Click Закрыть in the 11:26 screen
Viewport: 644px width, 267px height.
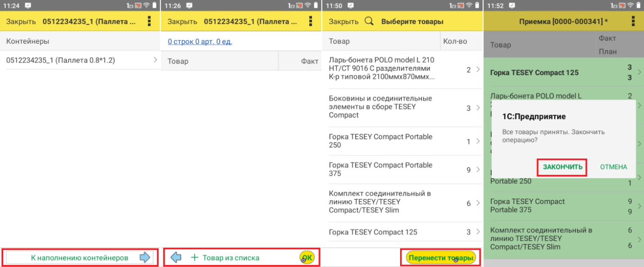click(182, 22)
